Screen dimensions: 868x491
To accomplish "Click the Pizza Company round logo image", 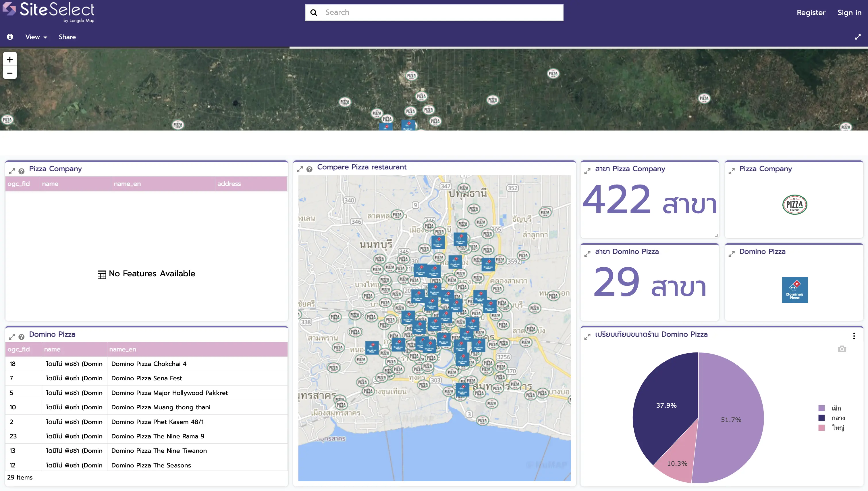I will pos(794,205).
